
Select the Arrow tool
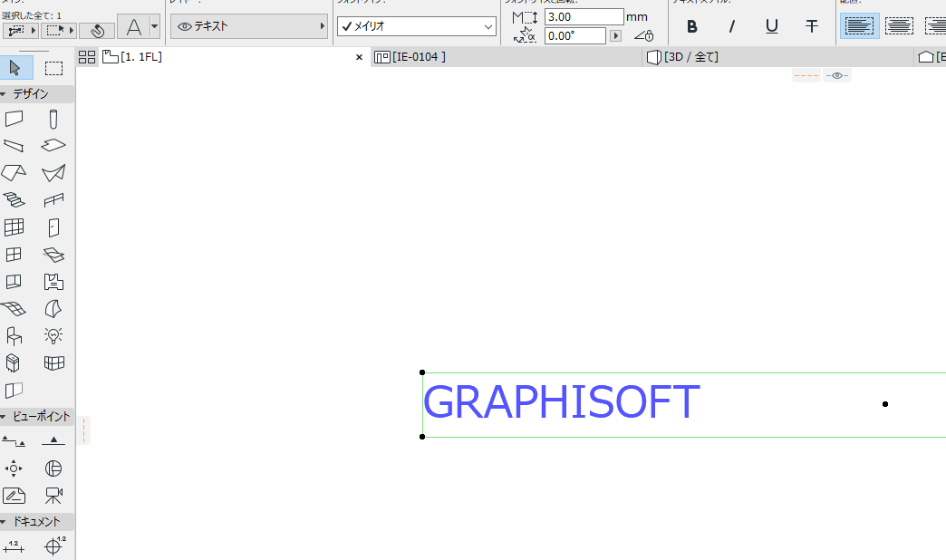pos(15,68)
